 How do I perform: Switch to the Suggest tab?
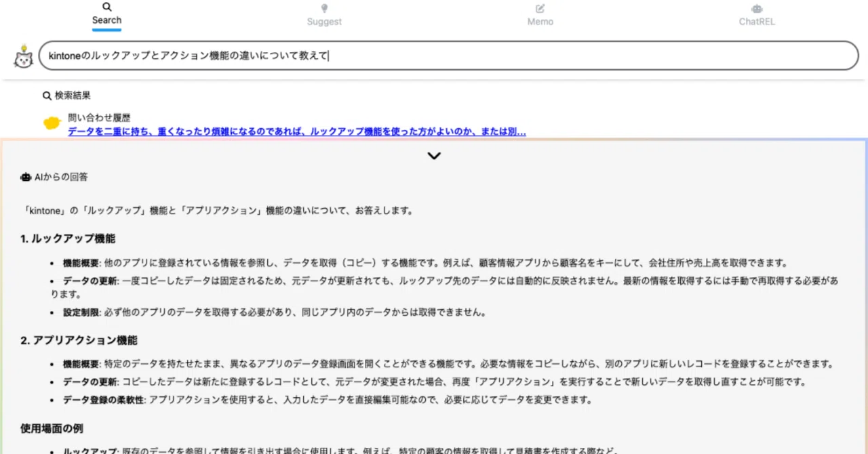point(324,15)
